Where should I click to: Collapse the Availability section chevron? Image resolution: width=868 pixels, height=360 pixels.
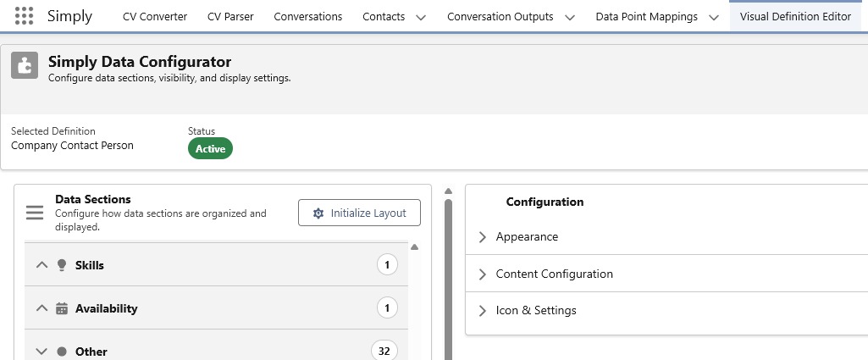[x=41, y=308]
